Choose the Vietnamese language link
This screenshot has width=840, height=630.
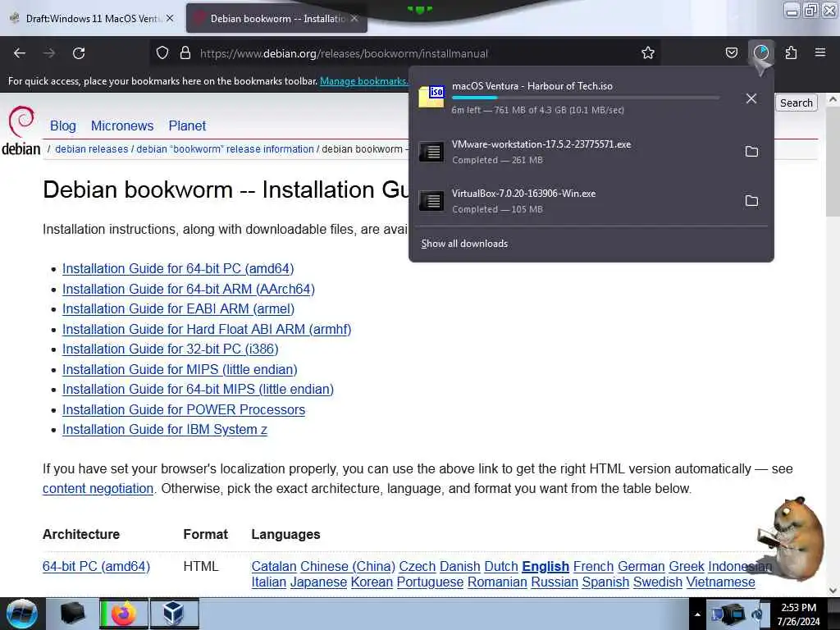click(720, 582)
